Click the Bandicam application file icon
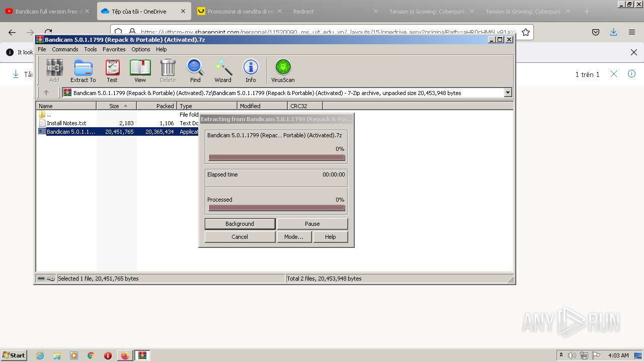This screenshot has height=362, width=644. click(42, 132)
